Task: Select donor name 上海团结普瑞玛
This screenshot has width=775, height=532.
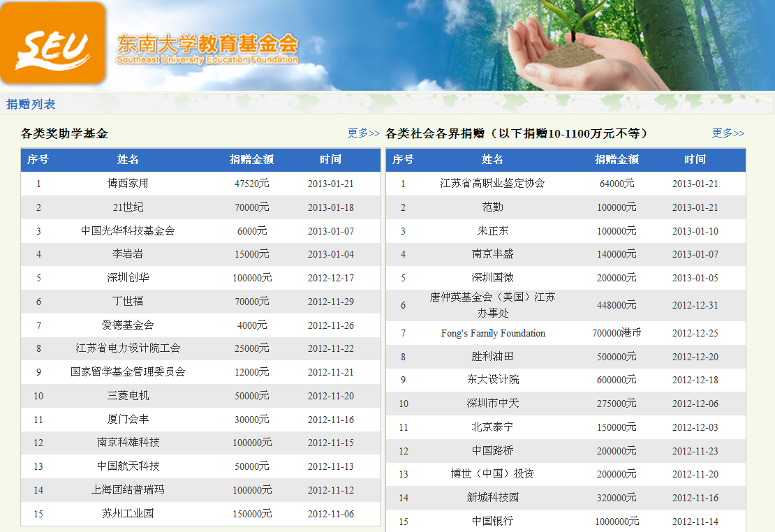Action: pos(128,490)
